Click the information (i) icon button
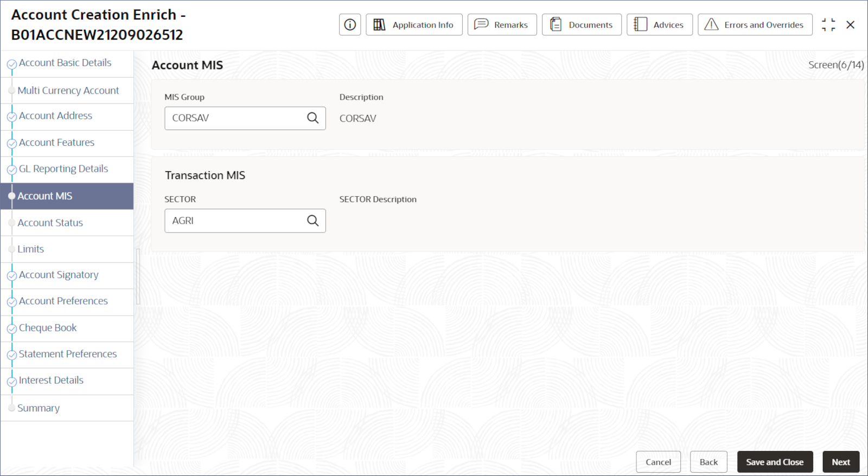868x476 pixels. pos(350,25)
